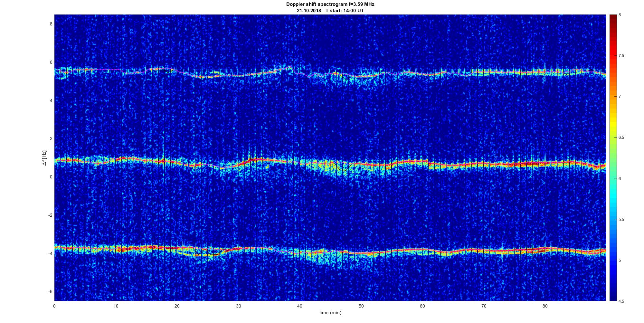
Task: Click the x-axis tick label '10'
Action: coord(116,306)
